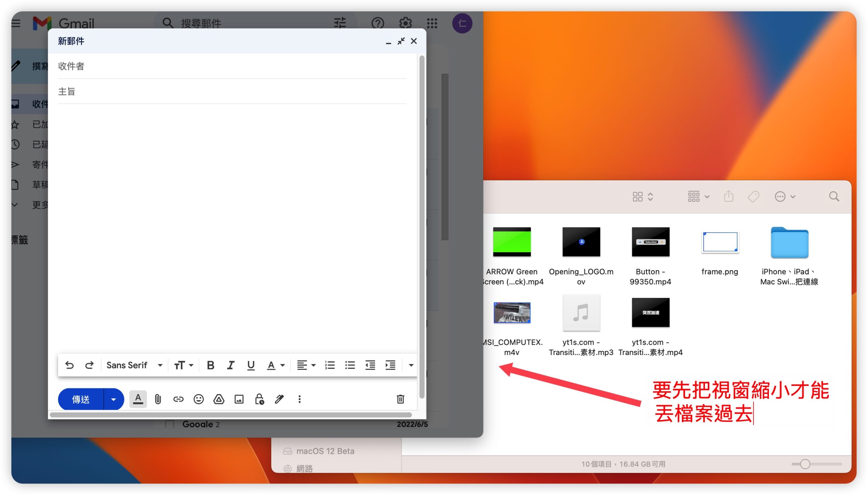Click the 收件者 recipients field

[x=232, y=66]
